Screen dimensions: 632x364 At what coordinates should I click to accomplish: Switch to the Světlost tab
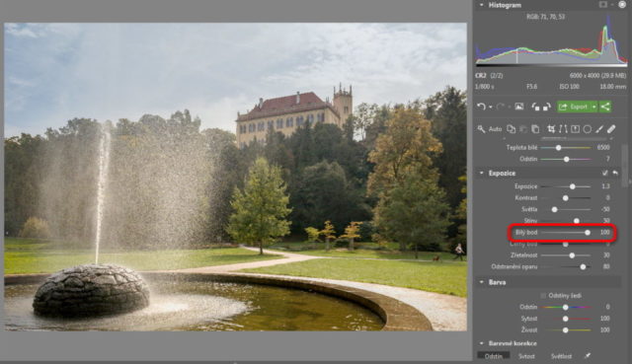pos(561,356)
